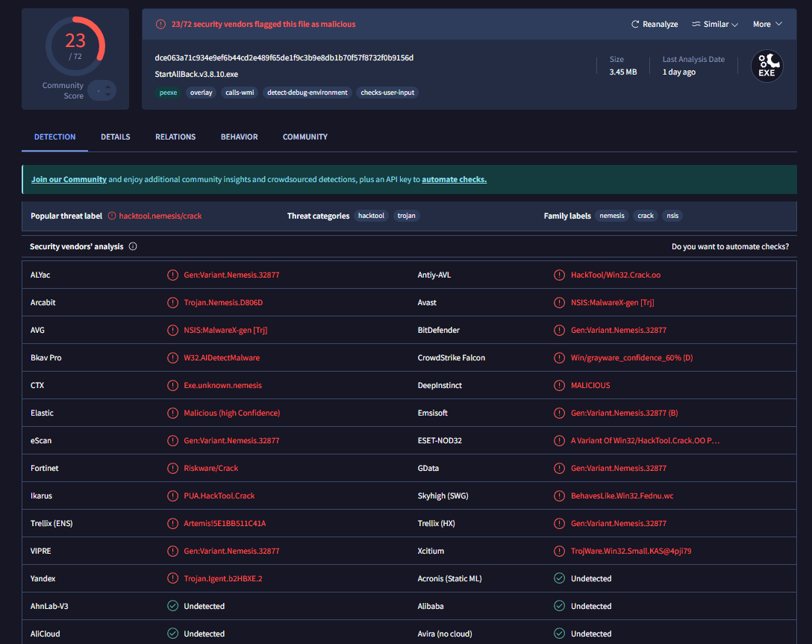Click the '1 day ago' analysis date
Screen dimensions: 812x644
[x=679, y=72]
